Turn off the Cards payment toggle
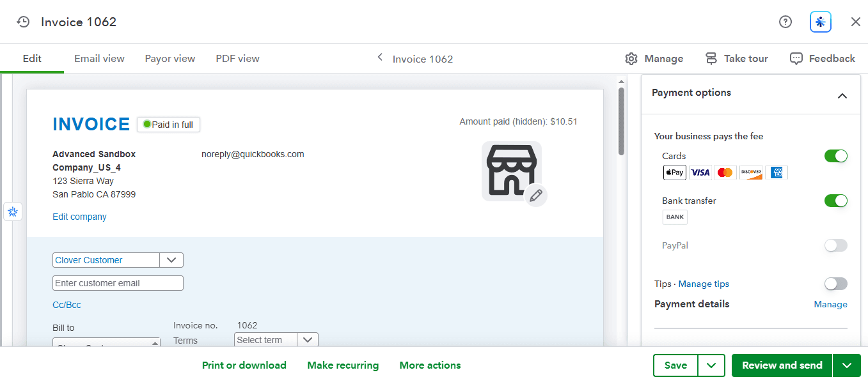Image resolution: width=868 pixels, height=384 pixels. [836, 156]
